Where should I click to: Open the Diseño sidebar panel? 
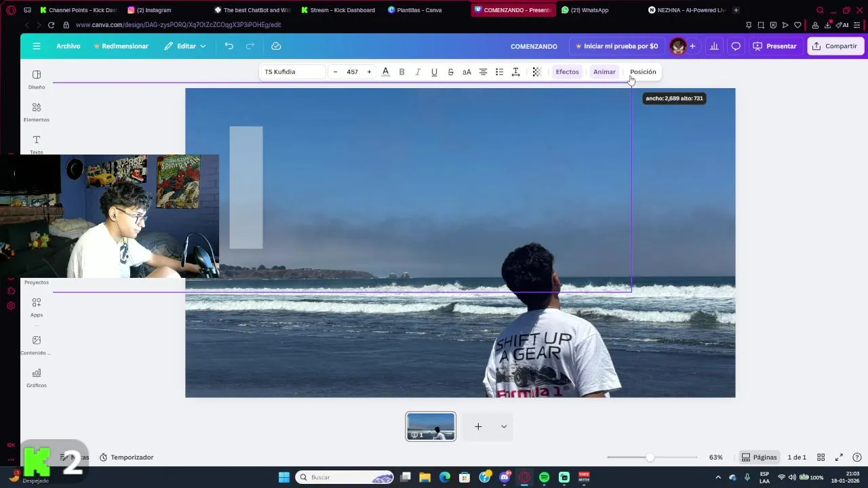coord(37,79)
